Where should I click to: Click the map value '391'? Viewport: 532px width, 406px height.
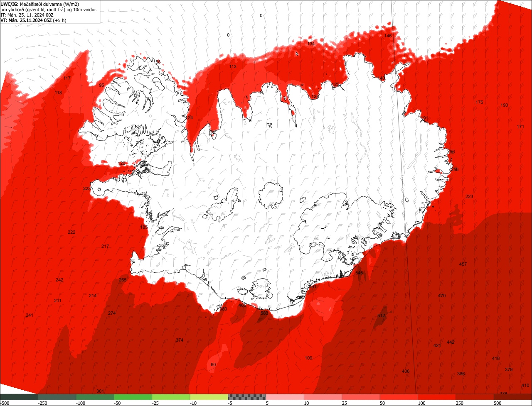[313, 286]
